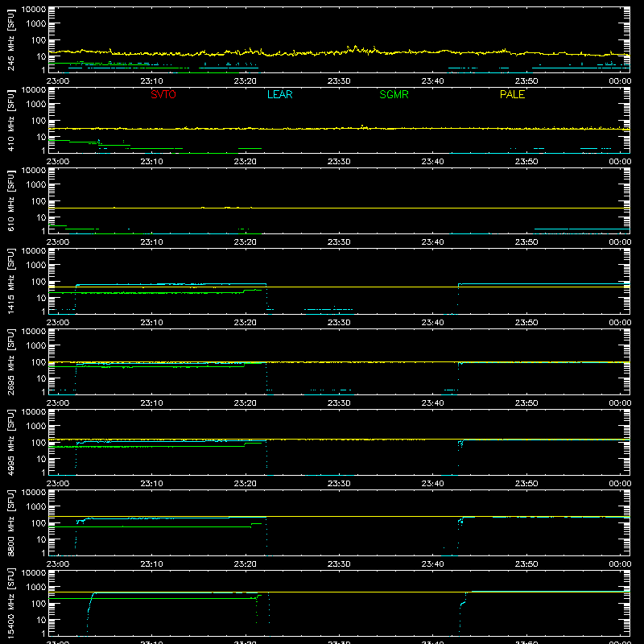Select the 15400 MHz [SFU] axis title
644x644 pixels.
pos(11,603)
